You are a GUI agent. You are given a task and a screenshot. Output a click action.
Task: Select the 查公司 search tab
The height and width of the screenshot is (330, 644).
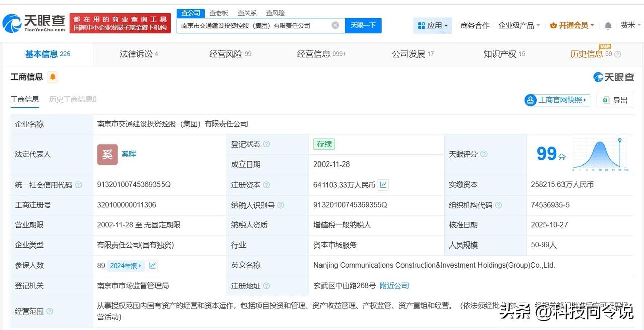point(191,13)
